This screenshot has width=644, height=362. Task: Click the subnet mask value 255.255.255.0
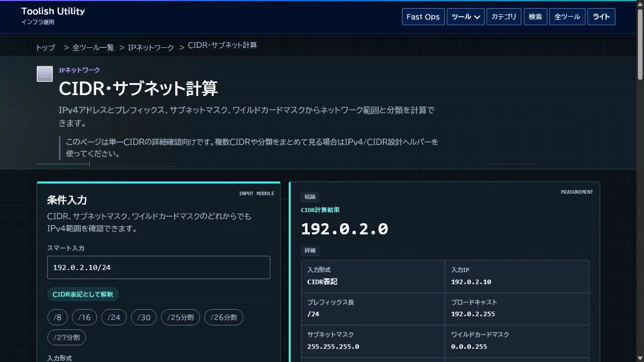(x=333, y=347)
